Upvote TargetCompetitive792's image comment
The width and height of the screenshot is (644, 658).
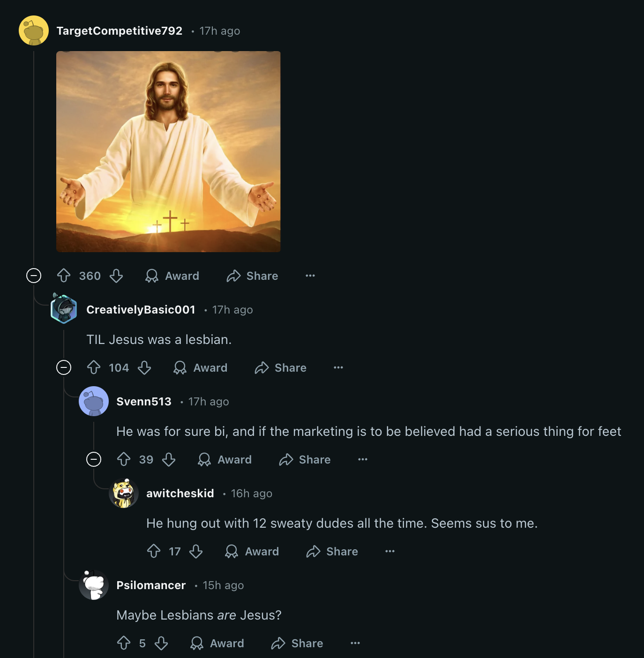[64, 276]
